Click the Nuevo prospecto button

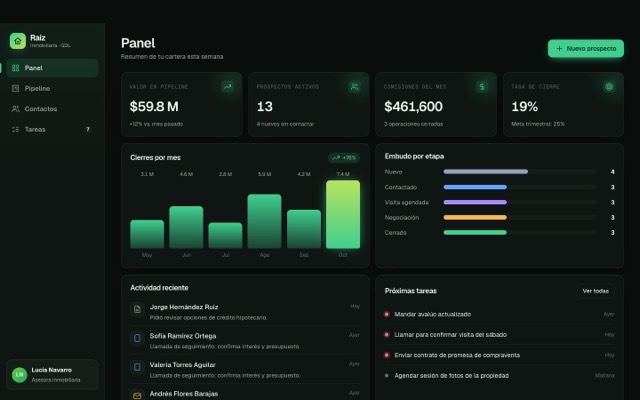pos(586,49)
